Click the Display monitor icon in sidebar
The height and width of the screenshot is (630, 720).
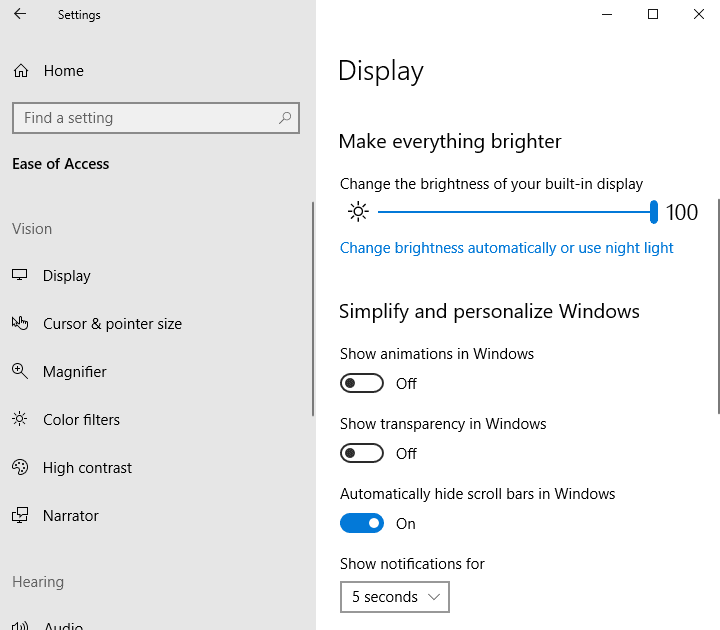(19, 275)
